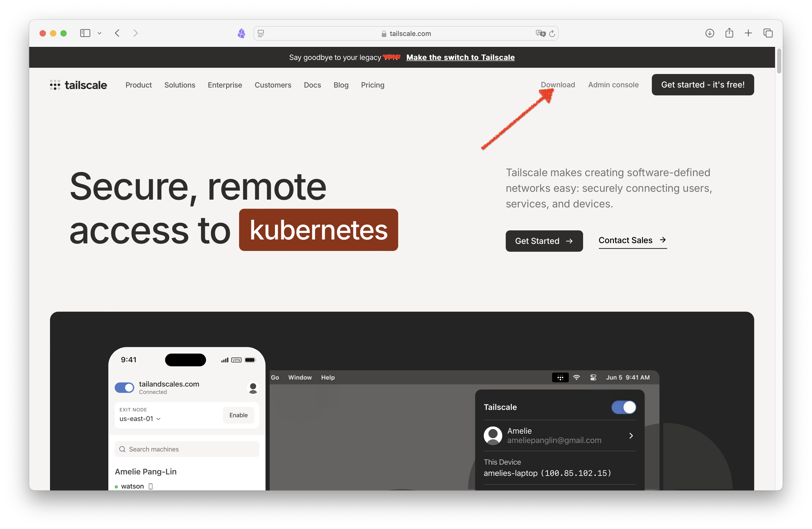Open the phone profile avatar icon

[253, 388]
